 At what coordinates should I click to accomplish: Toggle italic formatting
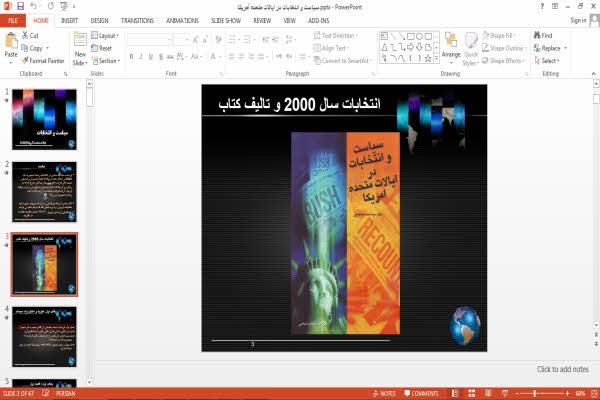(x=141, y=57)
